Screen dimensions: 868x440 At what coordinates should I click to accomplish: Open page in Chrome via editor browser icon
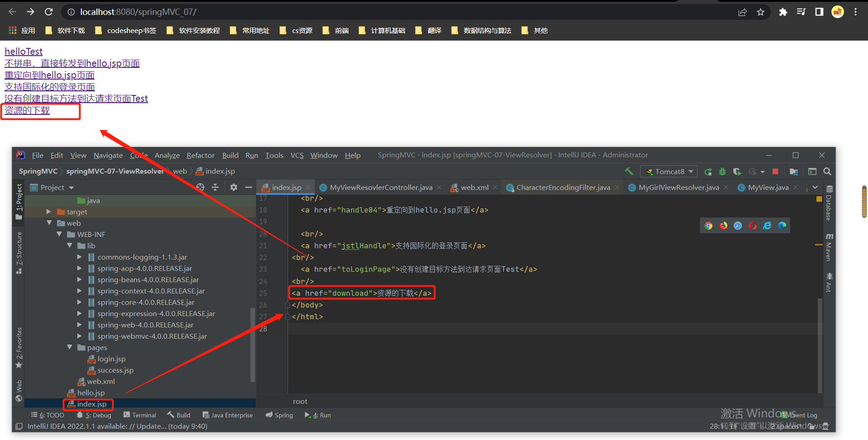[x=708, y=226]
